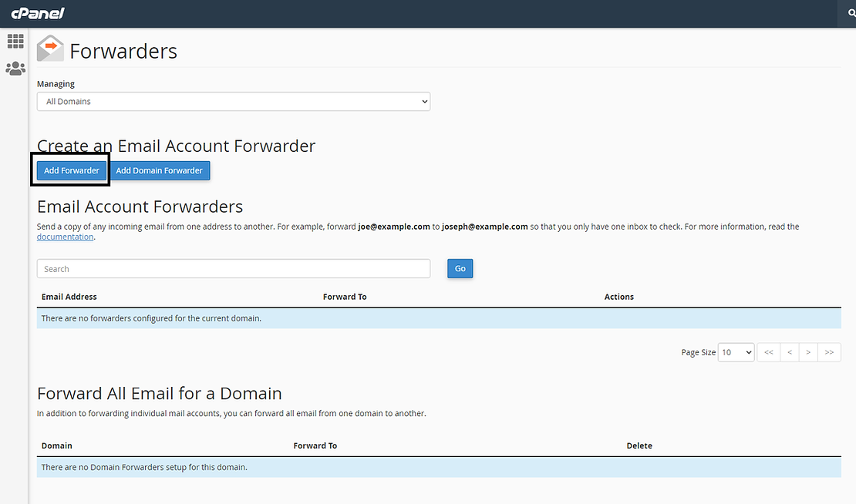The image size is (856, 504).
Task: Go to next page with > button
Action: tap(808, 352)
